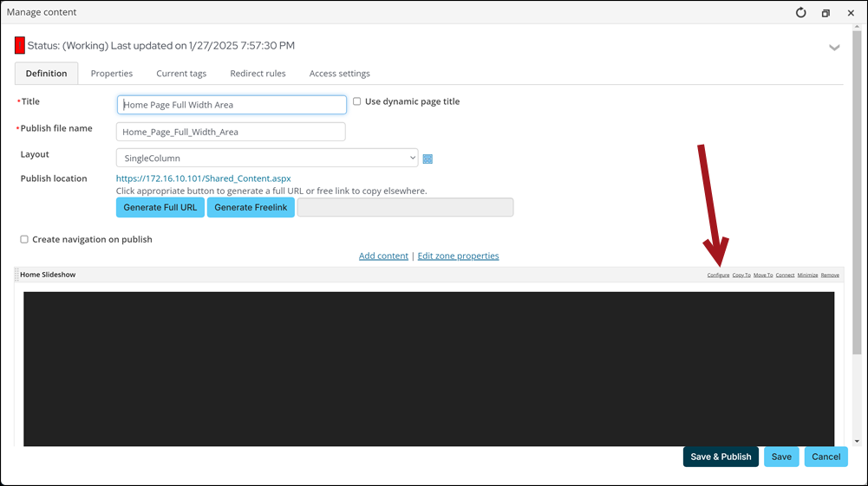Screen dimensions: 868x486
Task: Go to the Redirect rules tab
Action: (x=258, y=74)
